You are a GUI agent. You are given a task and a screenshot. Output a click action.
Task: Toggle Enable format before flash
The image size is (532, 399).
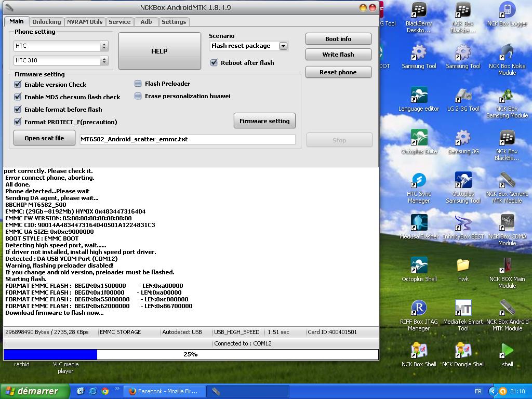[x=18, y=109]
